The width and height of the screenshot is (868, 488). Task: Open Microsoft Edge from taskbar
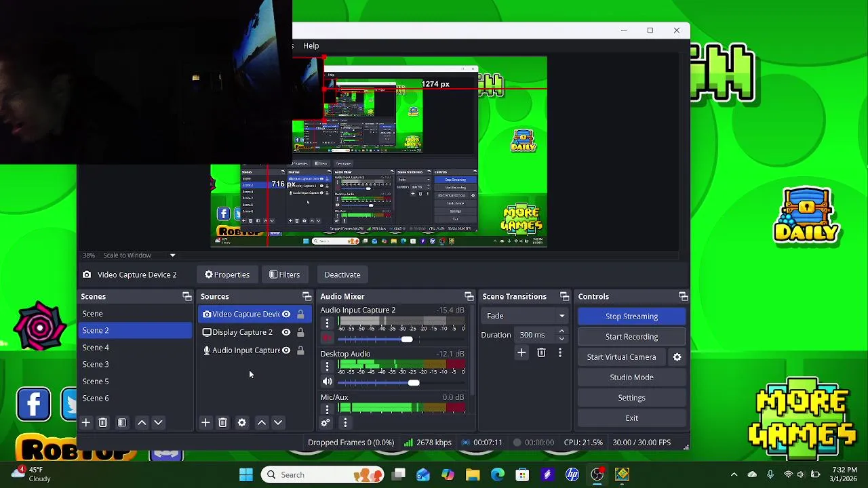(x=498, y=474)
